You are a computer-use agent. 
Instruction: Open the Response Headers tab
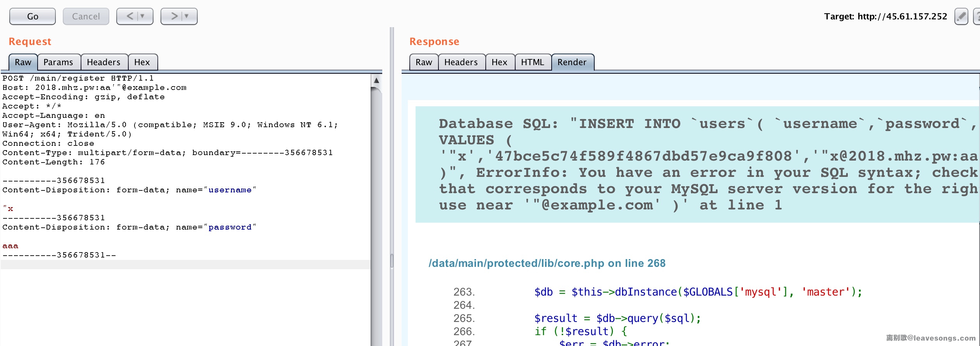[461, 62]
